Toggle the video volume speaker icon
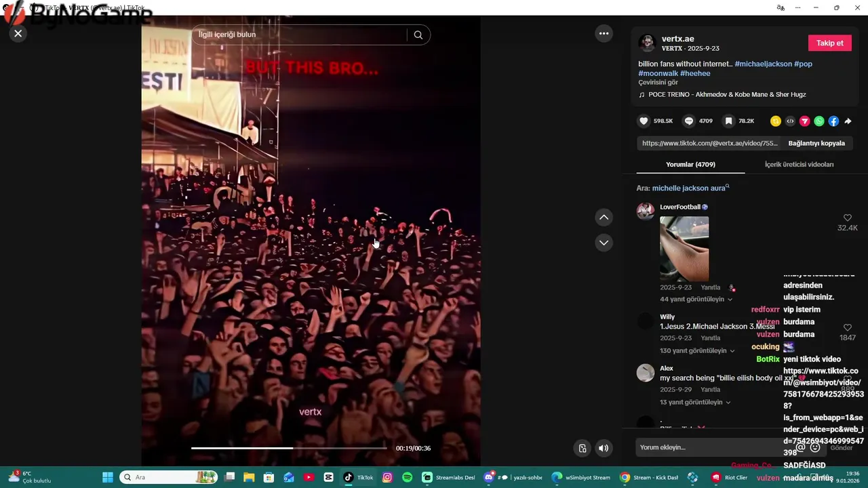 (x=604, y=448)
